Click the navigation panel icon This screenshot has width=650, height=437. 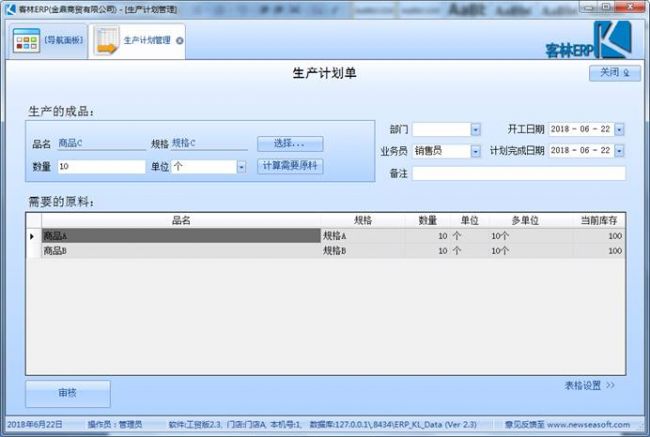[x=26, y=41]
